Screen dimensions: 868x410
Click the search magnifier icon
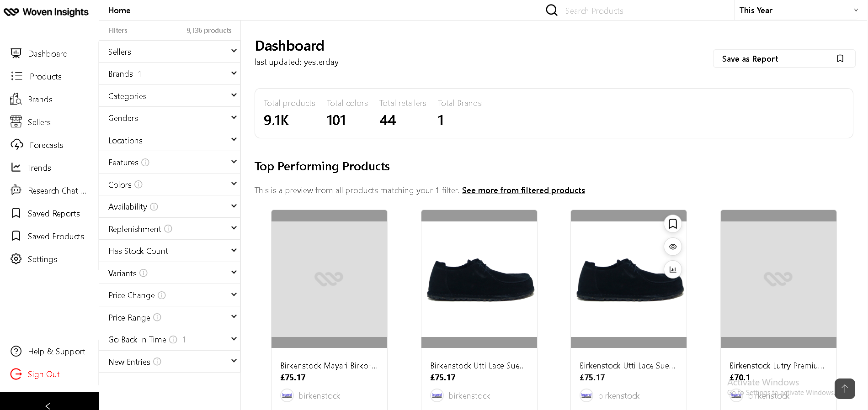(x=552, y=10)
